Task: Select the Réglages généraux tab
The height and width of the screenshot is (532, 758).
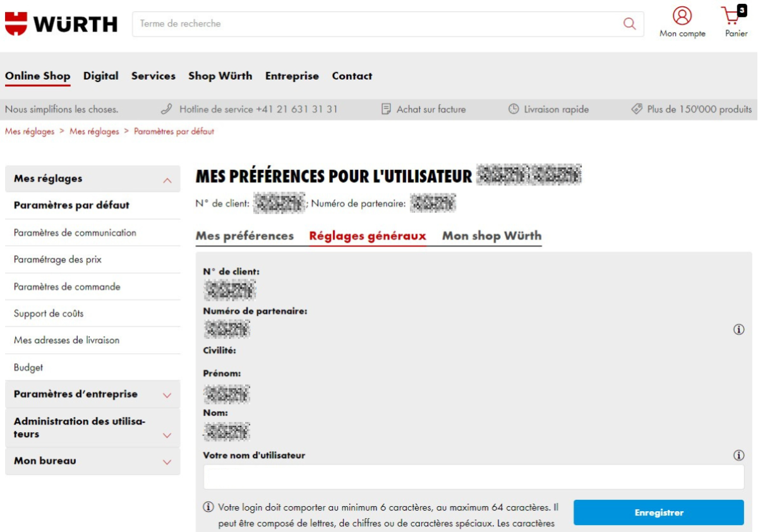Action: pos(368,236)
